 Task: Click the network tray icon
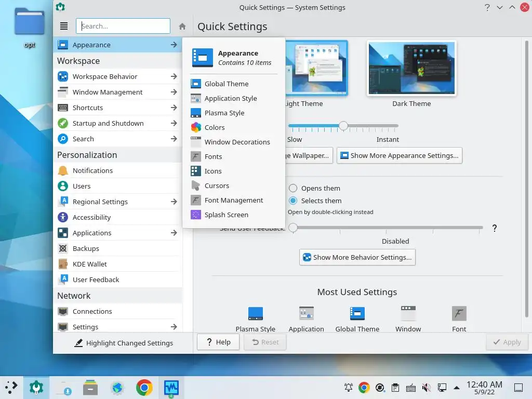pyautogui.click(x=442, y=388)
